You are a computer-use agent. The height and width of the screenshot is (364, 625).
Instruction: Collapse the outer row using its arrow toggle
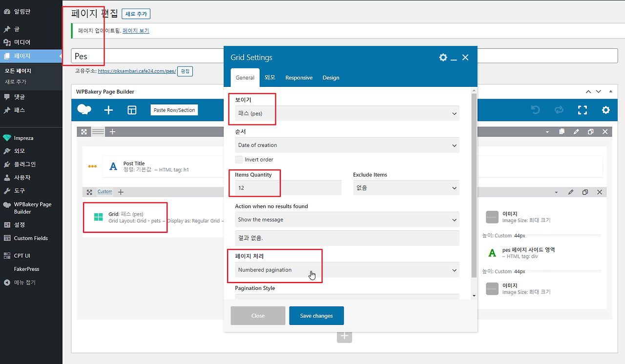click(x=547, y=132)
